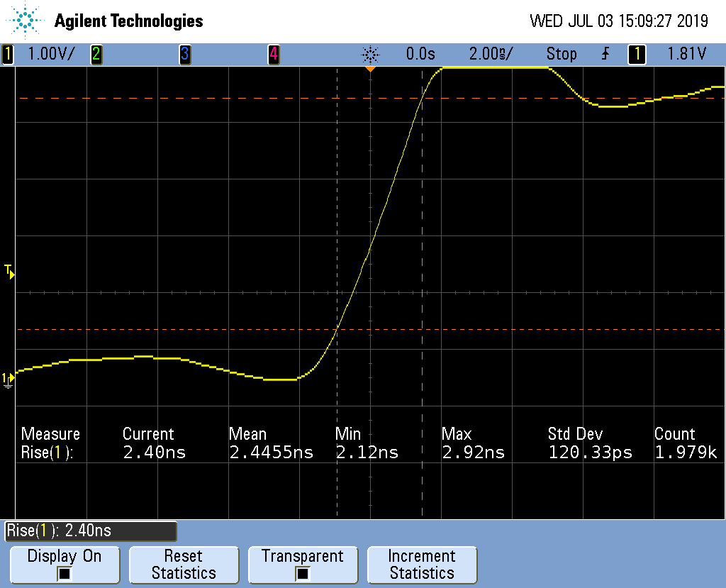Click the rising edge trigger slope icon
This screenshot has width=726, height=588.
[x=605, y=54]
